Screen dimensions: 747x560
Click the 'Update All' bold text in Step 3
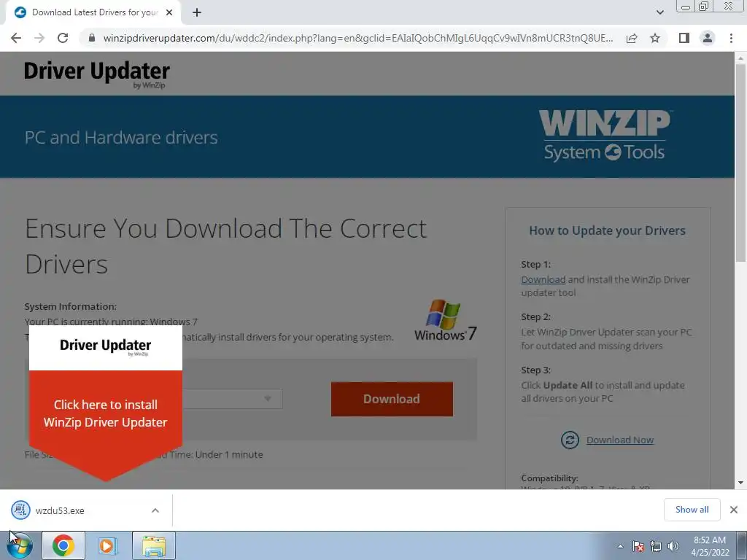[x=568, y=385]
